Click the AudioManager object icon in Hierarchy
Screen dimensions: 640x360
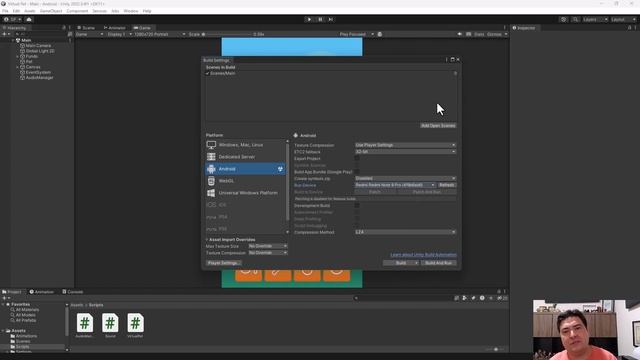(22, 78)
